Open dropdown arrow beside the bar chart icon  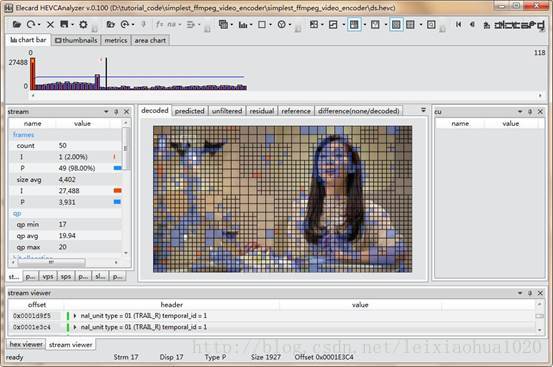click(x=251, y=25)
